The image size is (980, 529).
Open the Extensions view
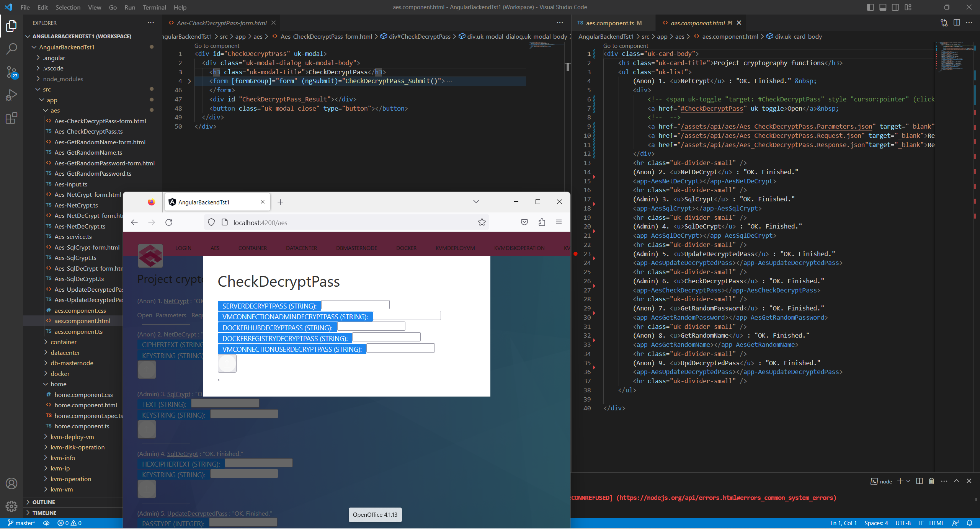pyautogui.click(x=11, y=118)
